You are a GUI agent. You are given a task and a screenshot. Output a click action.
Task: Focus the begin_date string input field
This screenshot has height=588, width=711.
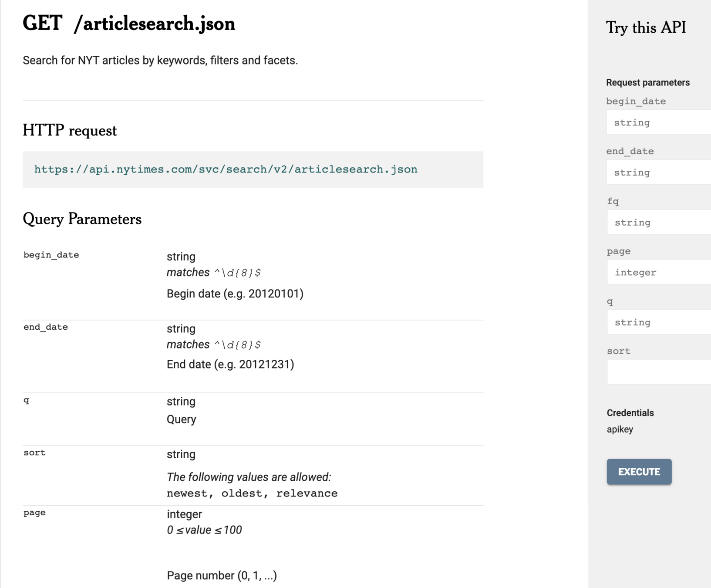(x=659, y=122)
